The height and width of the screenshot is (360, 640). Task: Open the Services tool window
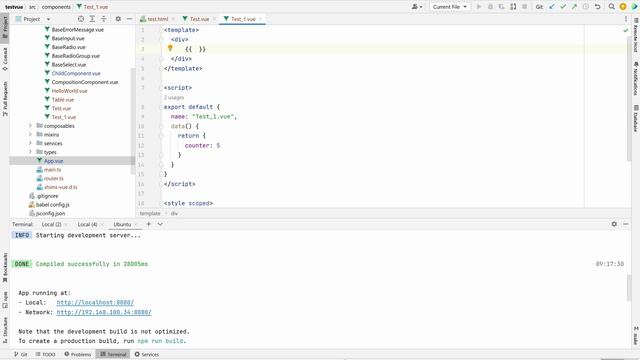point(147,354)
